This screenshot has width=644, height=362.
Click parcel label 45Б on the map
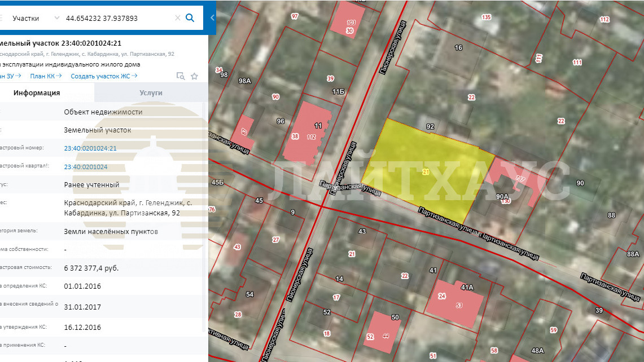point(217,182)
